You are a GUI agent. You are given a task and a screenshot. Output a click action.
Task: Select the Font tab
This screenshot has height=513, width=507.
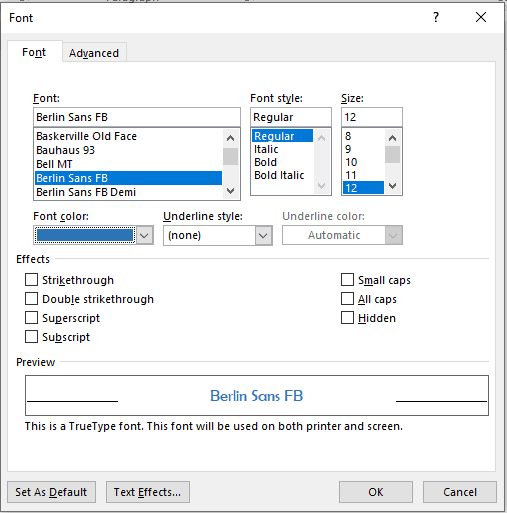tap(34, 52)
